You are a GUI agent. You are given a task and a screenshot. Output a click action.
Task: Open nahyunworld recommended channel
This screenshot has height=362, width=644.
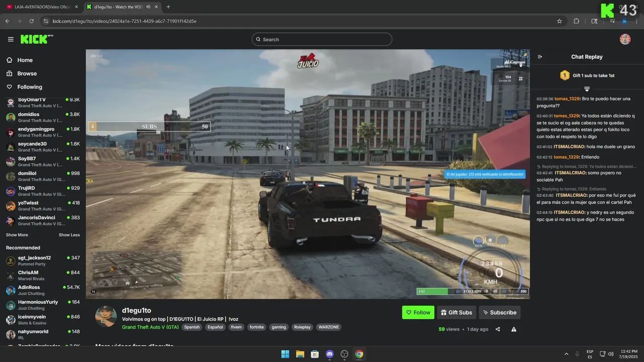[43, 334]
